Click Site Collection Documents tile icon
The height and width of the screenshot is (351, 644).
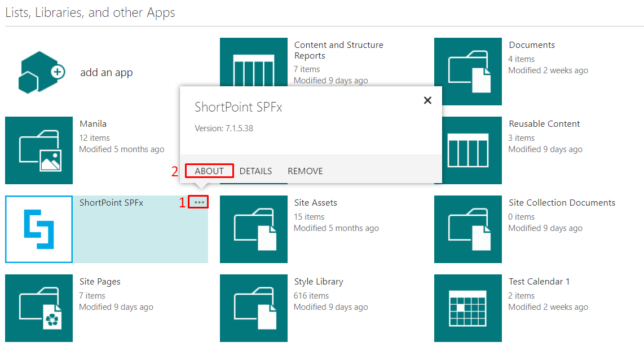[468, 229]
